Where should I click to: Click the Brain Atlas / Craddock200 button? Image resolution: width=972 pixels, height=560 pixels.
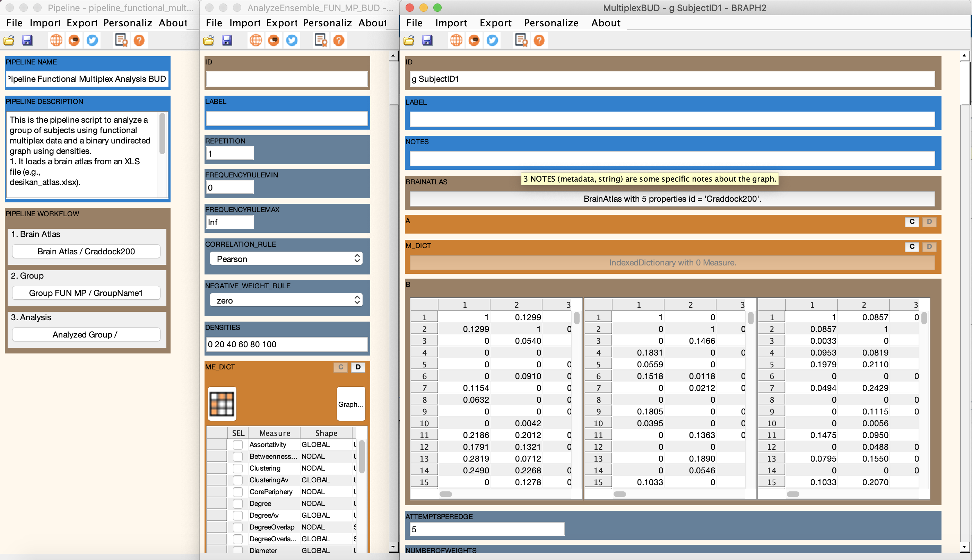86,252
